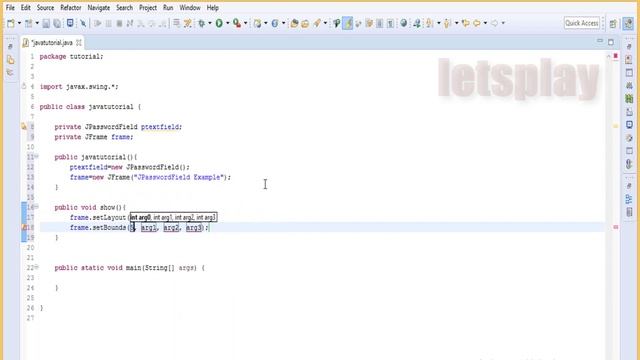
Task: Click the error marker on line 18
Action: [24, 227]
